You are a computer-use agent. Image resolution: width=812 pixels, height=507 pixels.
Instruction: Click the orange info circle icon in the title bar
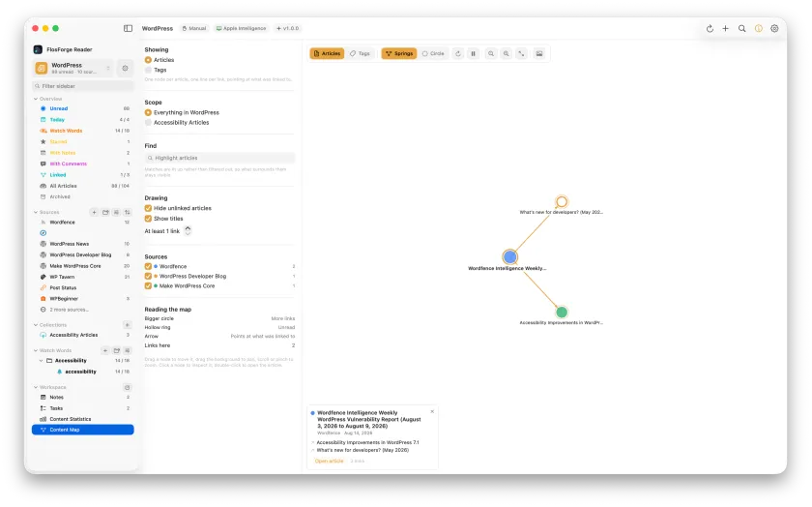pyautogui.click(x=759, y=28)
